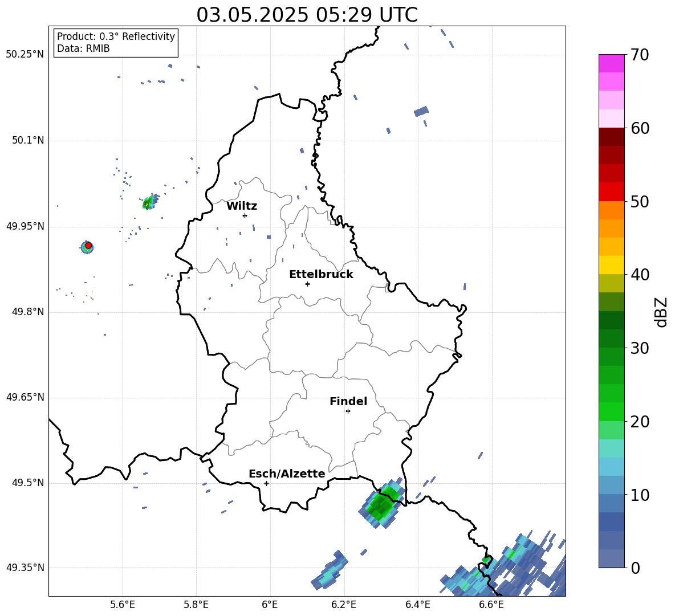
Task: Select the Esch/Alzette city label
Action: point(287,474)
